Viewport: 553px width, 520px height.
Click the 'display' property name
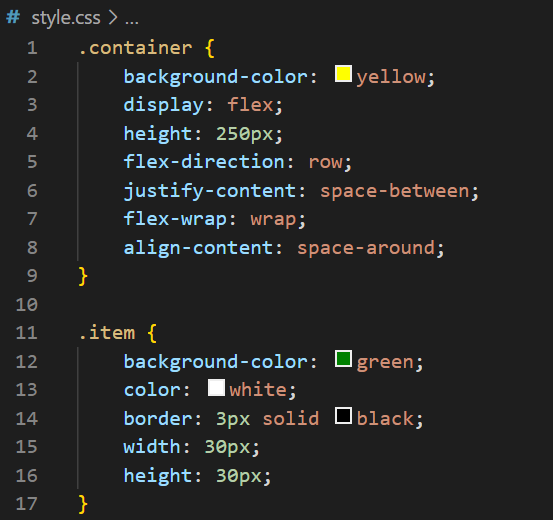(164, 105)
